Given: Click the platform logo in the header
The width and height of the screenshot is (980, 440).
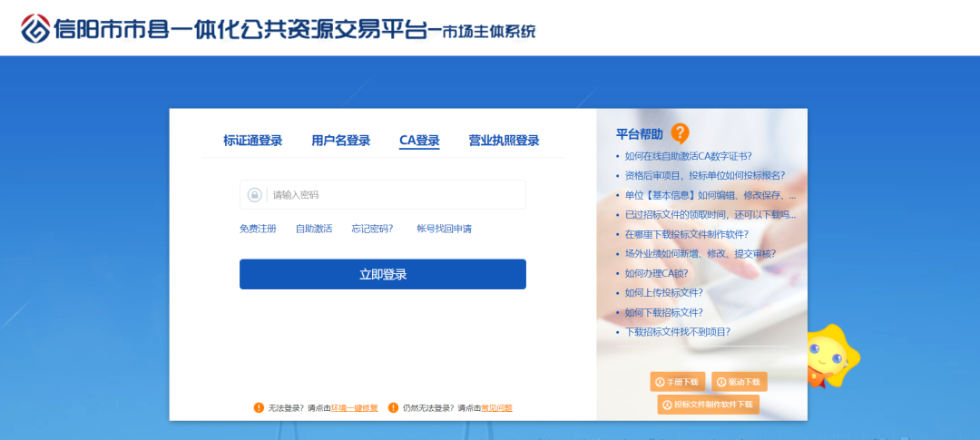Looking at the screenshot, I should pos(35,28).
